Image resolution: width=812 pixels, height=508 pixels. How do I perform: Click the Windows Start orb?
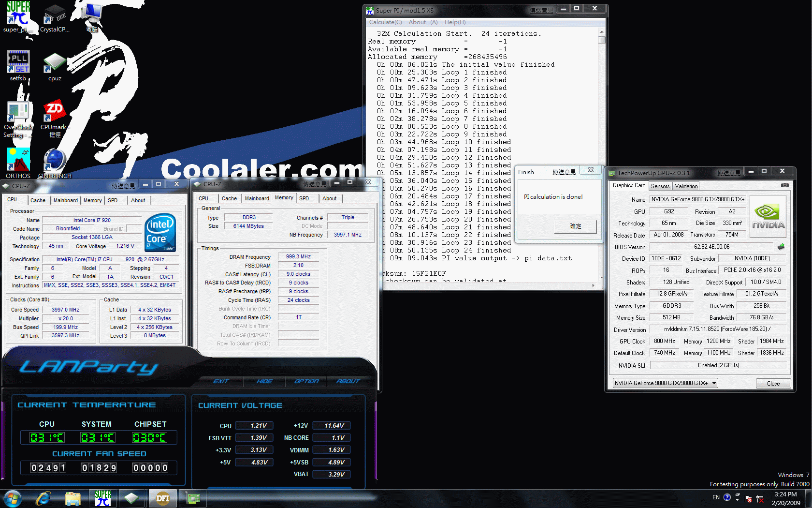[x=13, y=498]
